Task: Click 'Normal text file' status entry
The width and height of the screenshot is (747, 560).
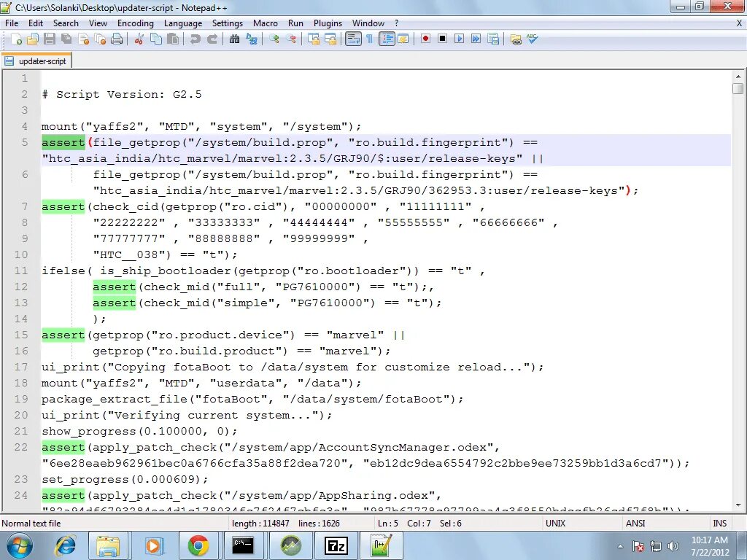Action: click(31, 524)
